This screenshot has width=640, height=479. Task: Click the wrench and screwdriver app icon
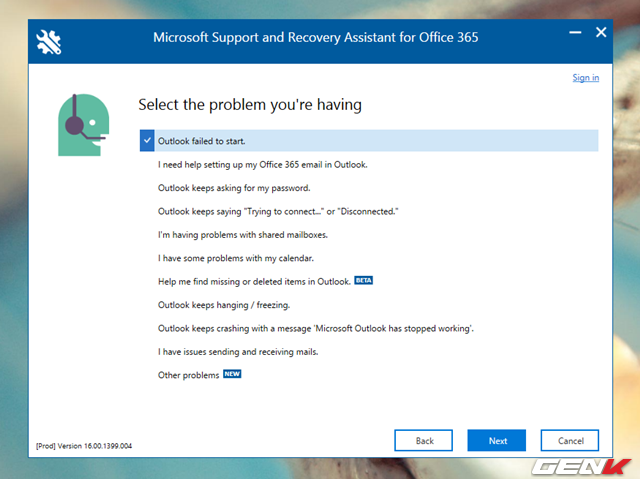click(49, 42)
